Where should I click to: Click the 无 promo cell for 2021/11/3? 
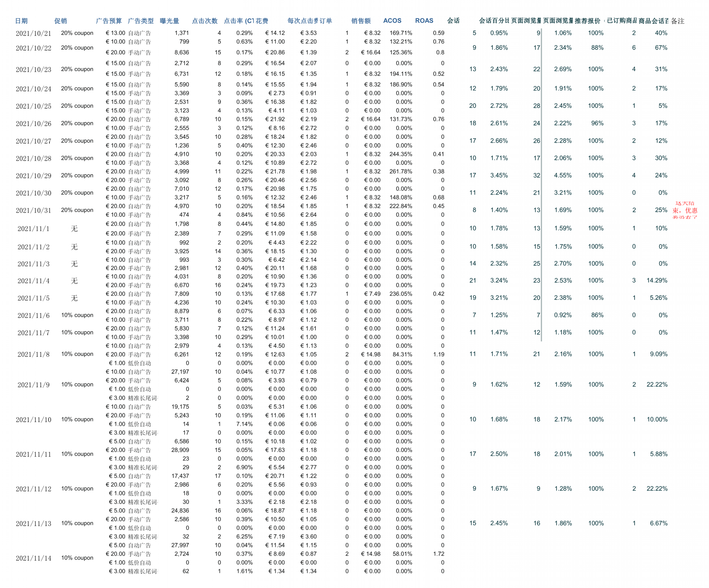(x=74, y=264)
